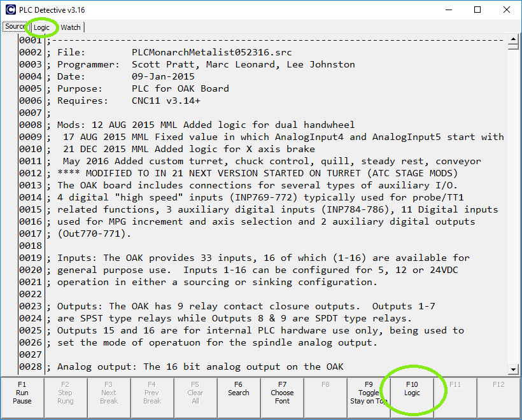Click the F2 Step Rung button
The width and height of the screenshot is (522, 420).
click(x=66, y=393)
